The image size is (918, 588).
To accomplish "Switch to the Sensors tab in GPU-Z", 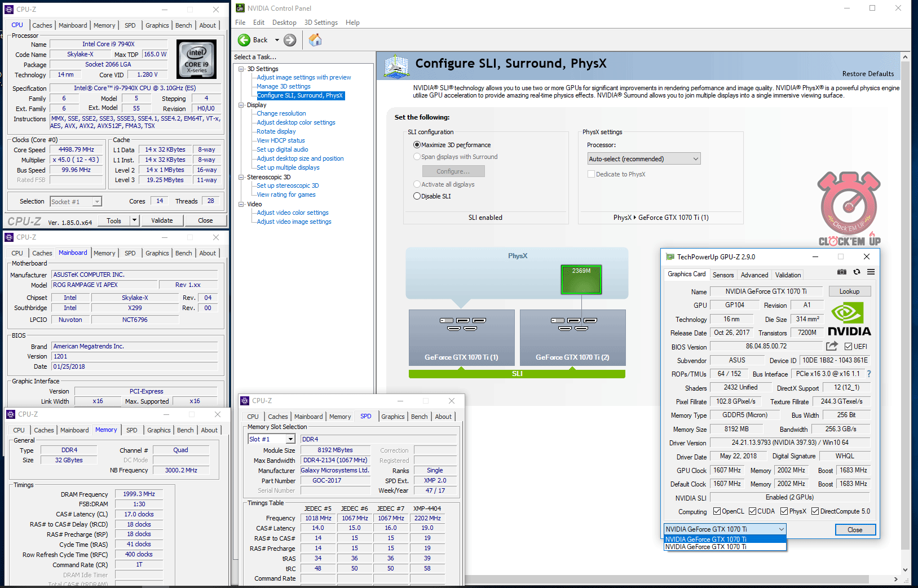I will pos(723,275).
